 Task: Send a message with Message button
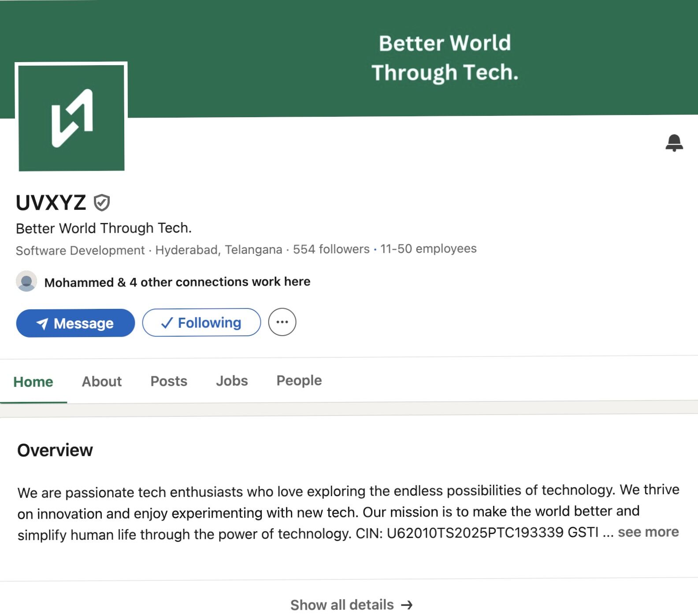[75, 323]
